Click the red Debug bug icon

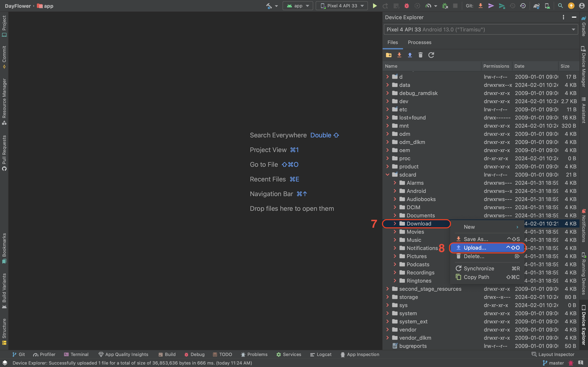(x=406, y=6)
